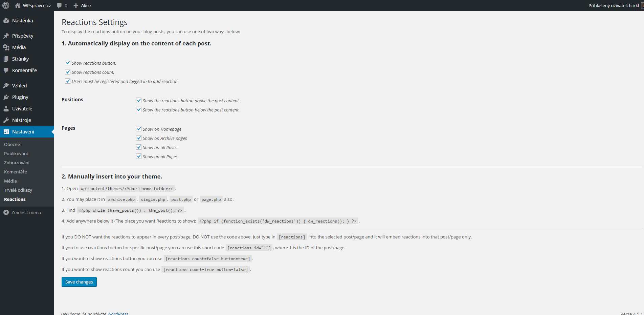Click the plus icon next to Akce
This screenshot has width=644, height=315.
pos(76,5)
